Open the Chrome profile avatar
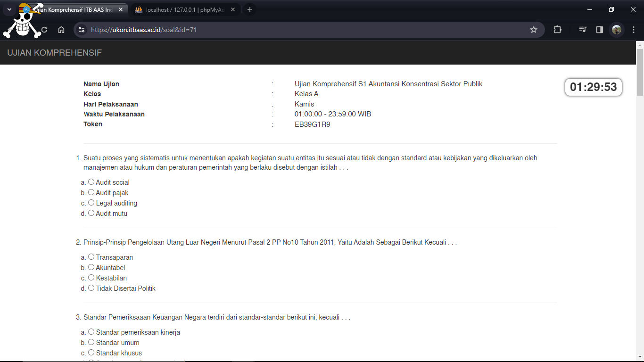The height and width of the screenshot is (362, 644). point(617,30)
